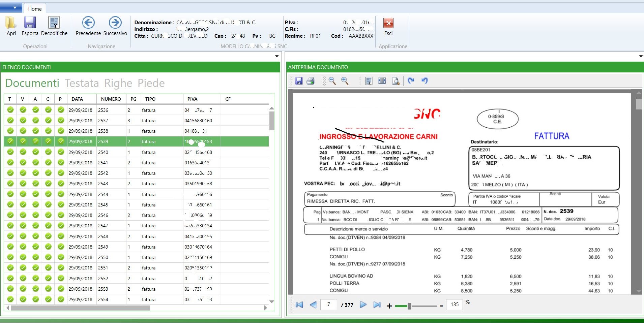Sort documents by the NUMERO column header
644x323 pixels.
point(111,99)
